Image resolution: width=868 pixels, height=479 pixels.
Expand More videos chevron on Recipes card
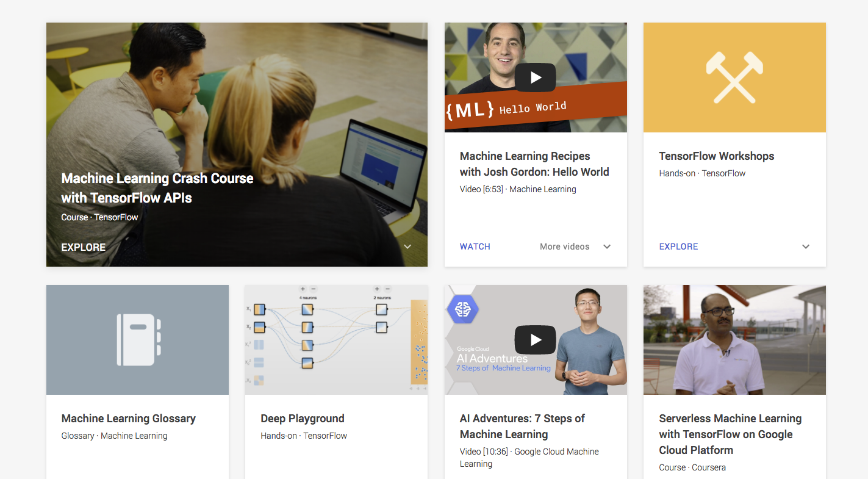[607, 247]
